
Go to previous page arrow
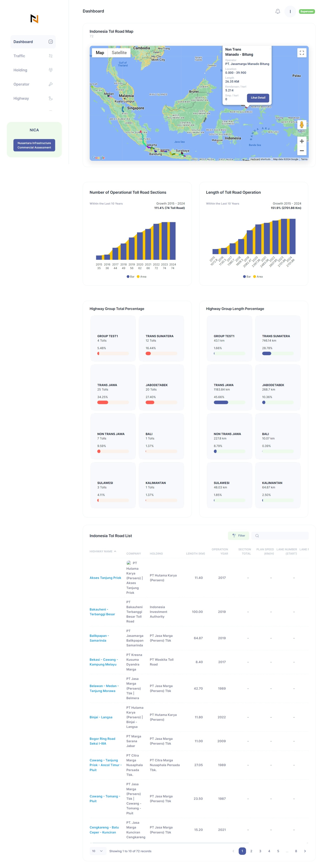coord(233,851)
